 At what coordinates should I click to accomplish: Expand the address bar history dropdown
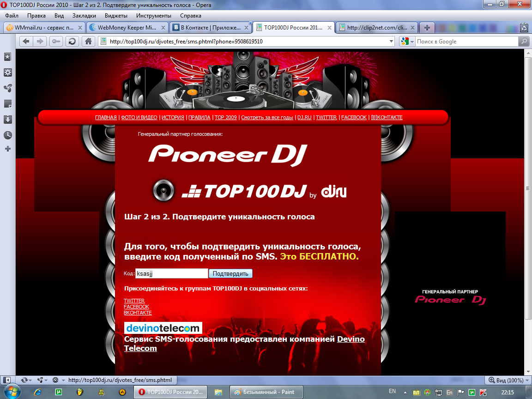391,42
